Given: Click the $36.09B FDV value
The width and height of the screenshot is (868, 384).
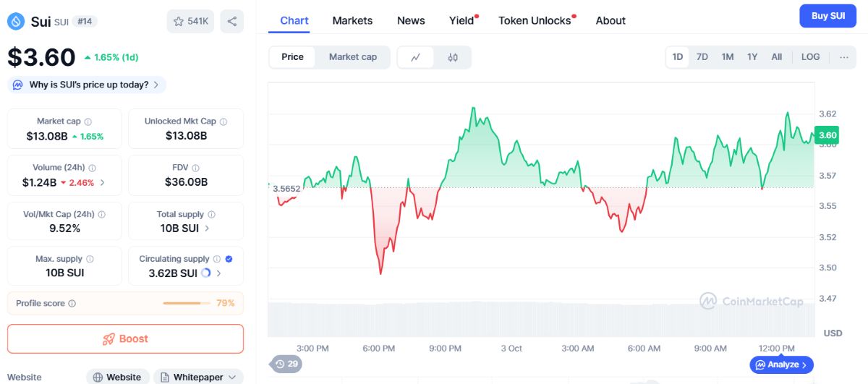Looking at the screenshot, I should (x=186, y=182).
